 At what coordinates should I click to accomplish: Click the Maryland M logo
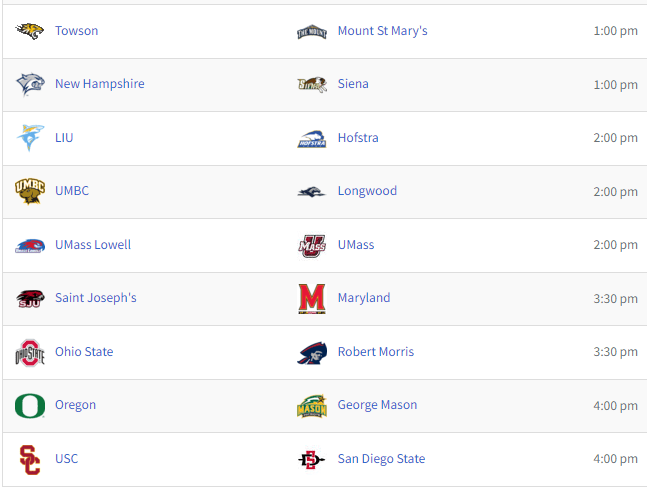tap(312, 299)
